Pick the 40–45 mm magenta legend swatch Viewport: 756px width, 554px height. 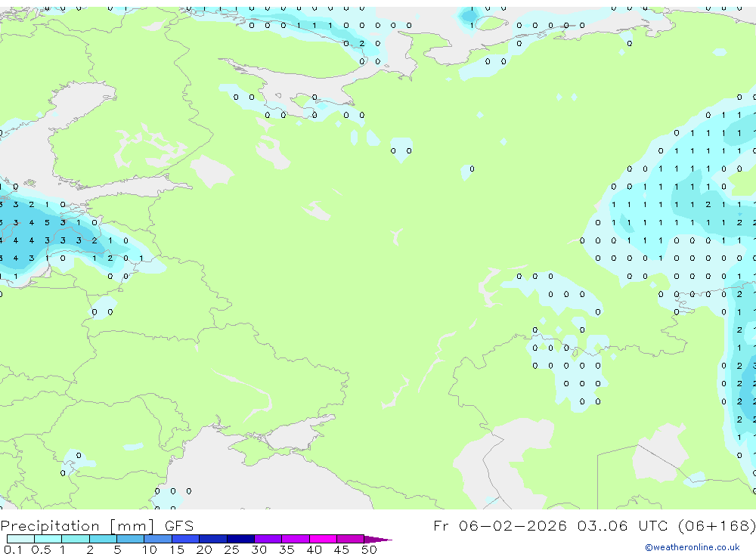pyautogui.click(x=323, y=539)
